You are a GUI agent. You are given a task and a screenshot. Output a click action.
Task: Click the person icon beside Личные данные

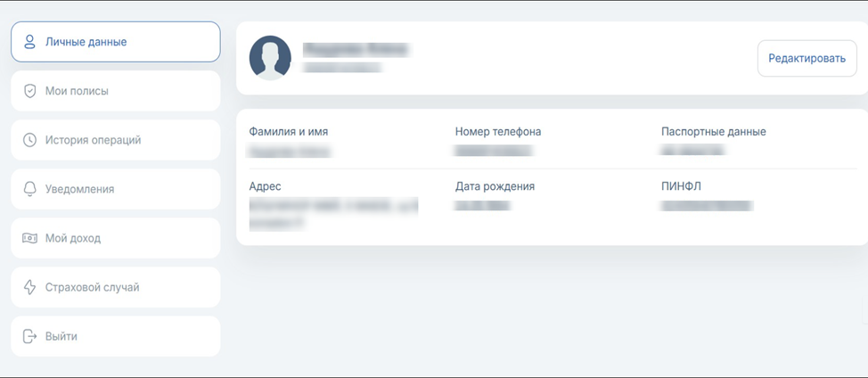29,42
